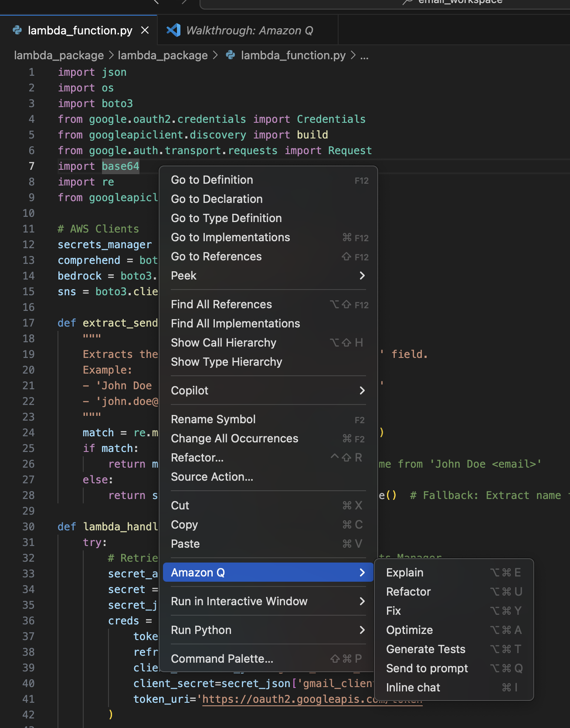Click the VS Code icon on Walkthrough tab
This screenshot has height=728, width=570.
(x=173, y=30)
